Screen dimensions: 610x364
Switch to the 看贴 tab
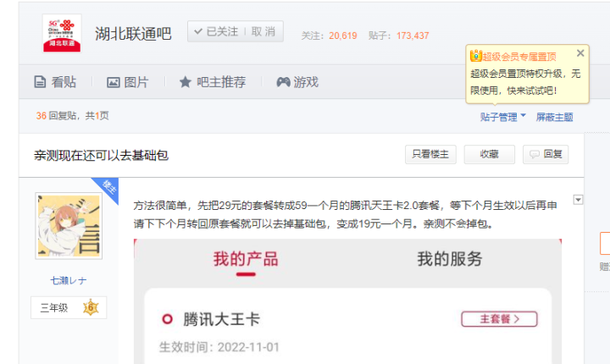tap(55, 82)
